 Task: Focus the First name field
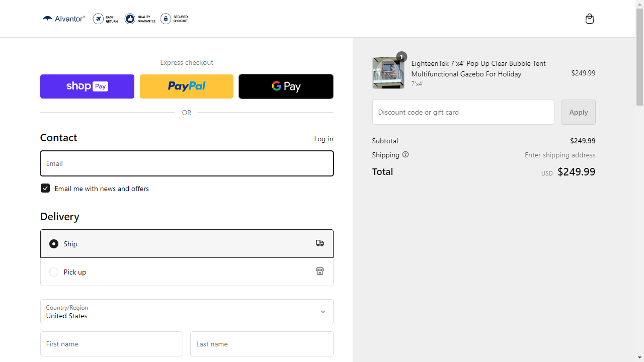(x=112, y=344)
